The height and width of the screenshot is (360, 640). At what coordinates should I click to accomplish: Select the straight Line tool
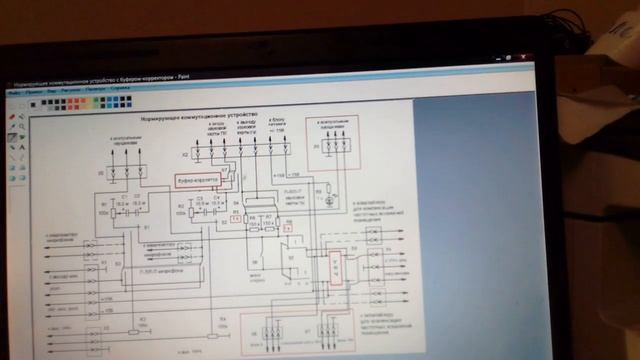tap(12, 158)
